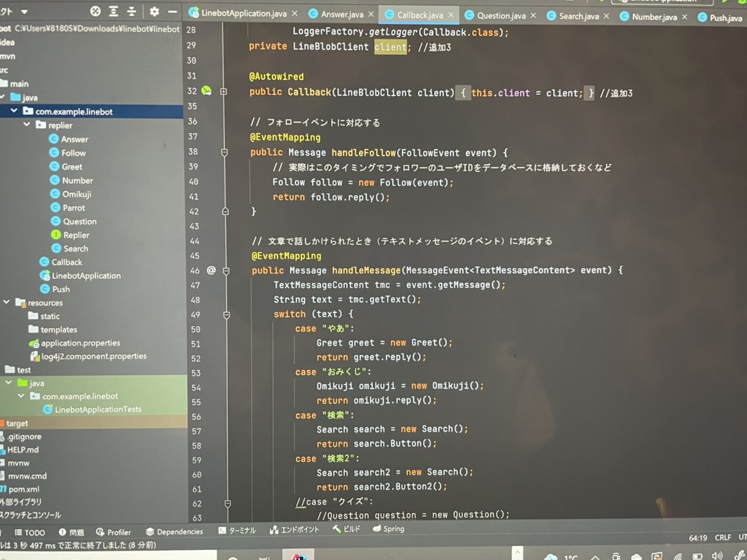Click the Expand All icon in project toolbar

point(113,11)
